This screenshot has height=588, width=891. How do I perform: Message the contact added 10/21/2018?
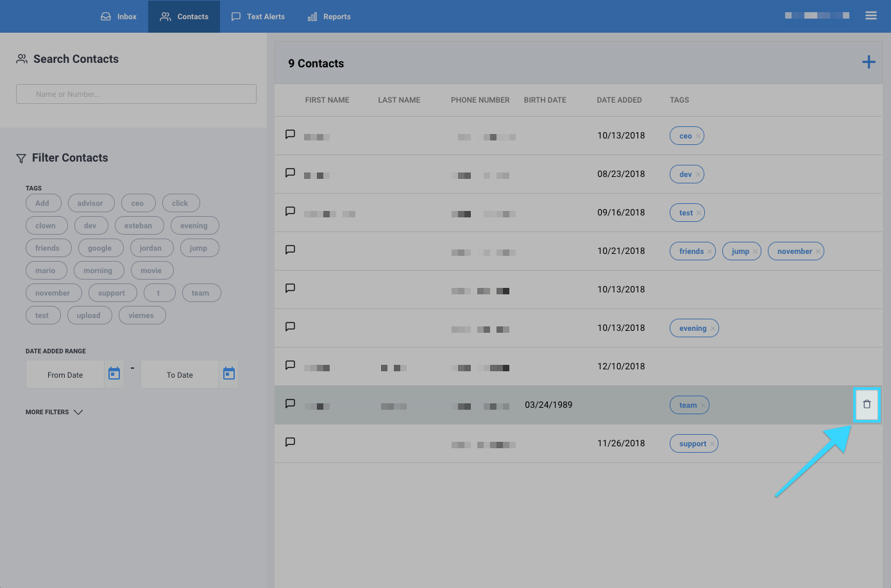[290, 249]
